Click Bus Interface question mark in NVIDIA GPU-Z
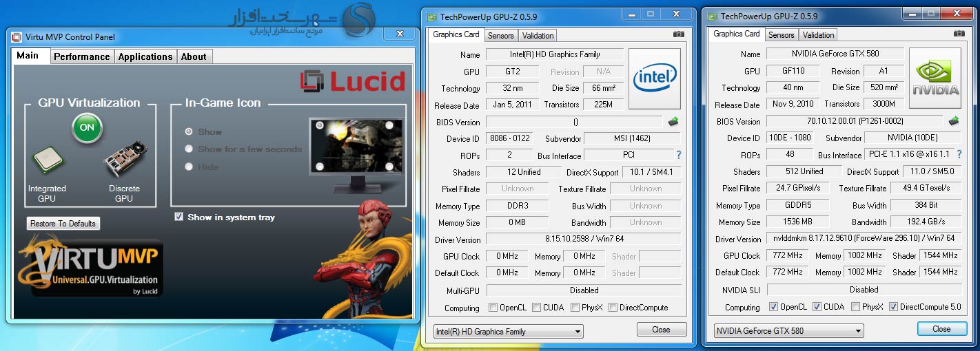Screen dimensions: 980x351 [x=959, y=155]
